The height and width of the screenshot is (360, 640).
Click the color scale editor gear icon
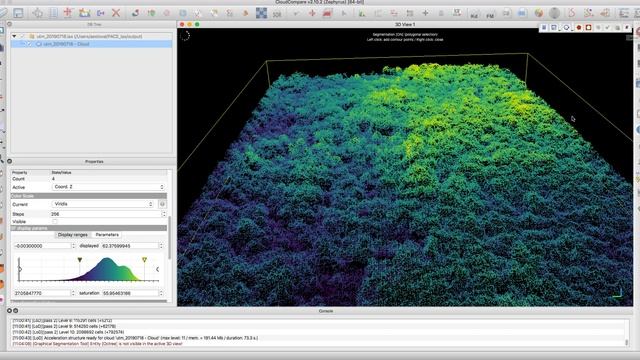click(x=162, y=204)
